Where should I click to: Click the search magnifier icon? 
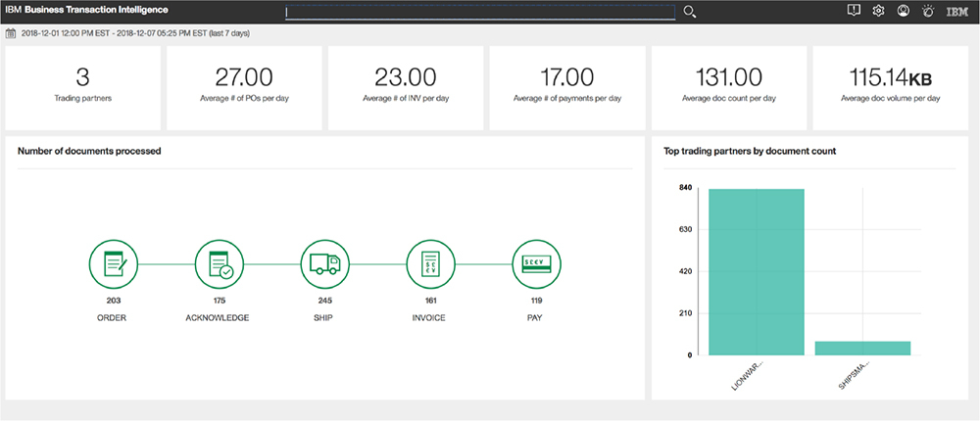[x=689, y=12]
